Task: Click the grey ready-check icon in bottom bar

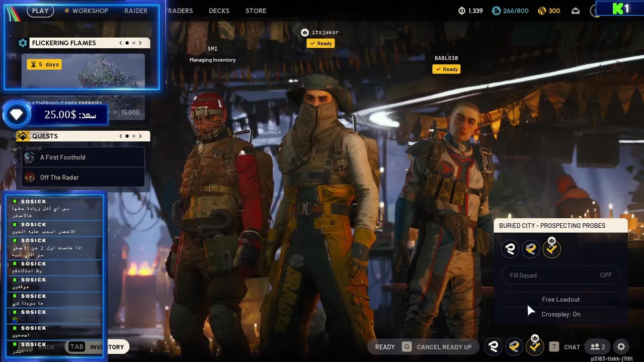Action: (x=514, y=346)
